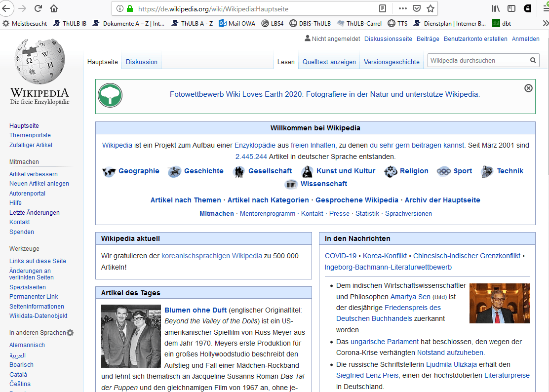This screenshot has height=392, width=549.
Task: Save page to Pocket icon
Action: point(417,8)
